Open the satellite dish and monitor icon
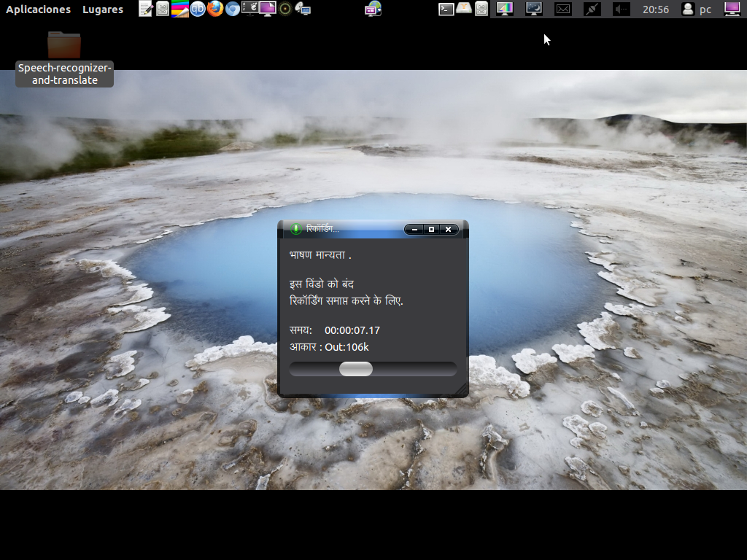 coord(303,9)
